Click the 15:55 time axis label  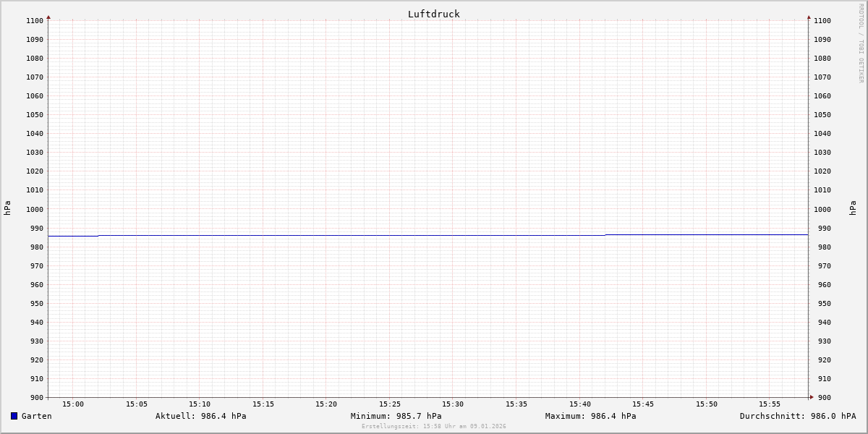(x=770, y=404)
